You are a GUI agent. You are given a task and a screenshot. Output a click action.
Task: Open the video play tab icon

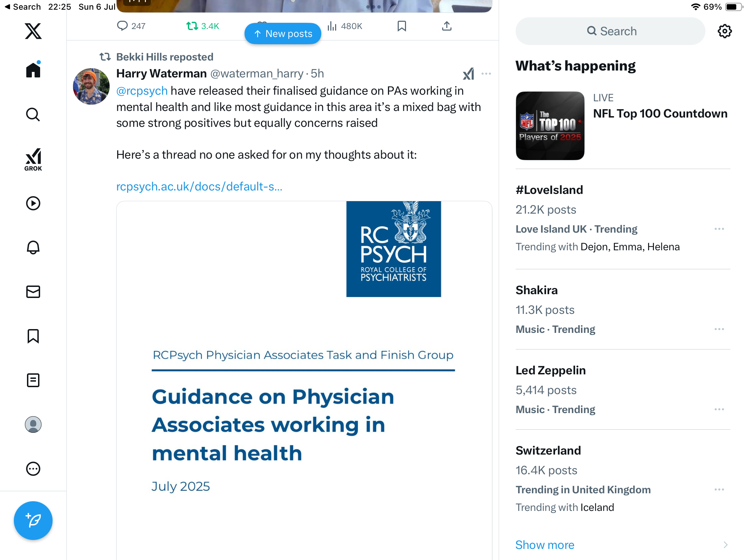[33, 203]
